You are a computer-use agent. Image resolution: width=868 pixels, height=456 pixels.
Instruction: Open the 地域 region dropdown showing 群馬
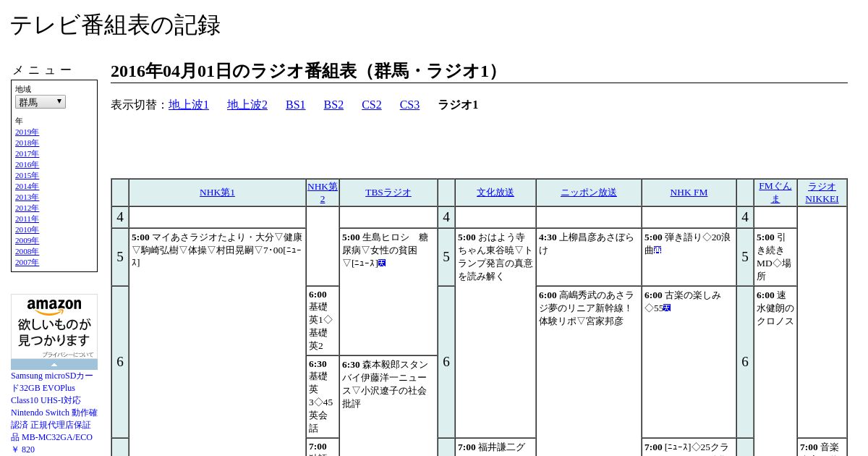41,102
